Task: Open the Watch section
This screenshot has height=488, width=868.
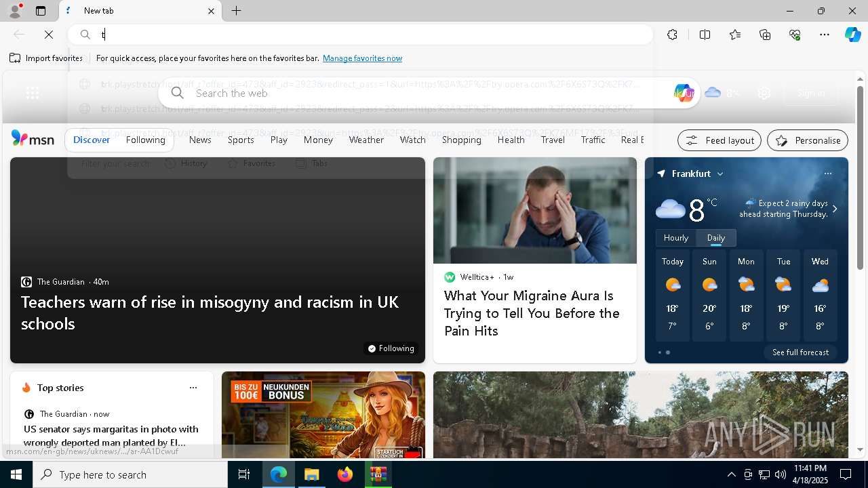Action: click(412, 140)
